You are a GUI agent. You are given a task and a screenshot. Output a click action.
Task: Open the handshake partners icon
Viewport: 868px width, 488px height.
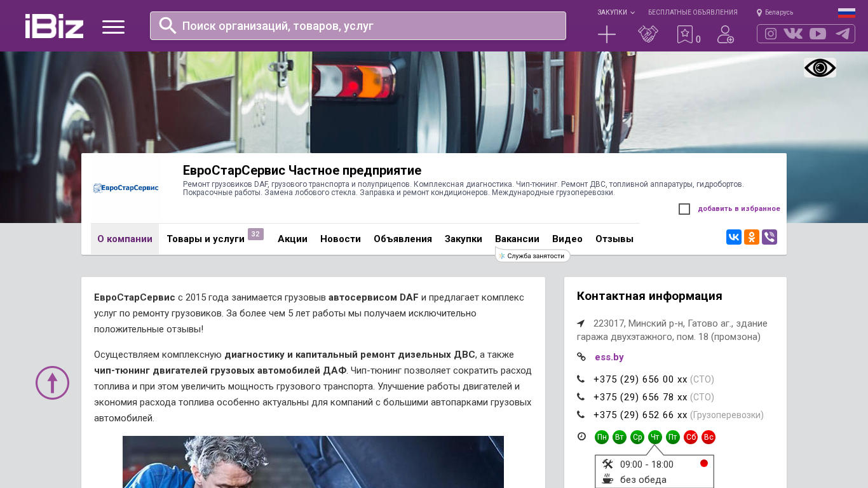(648, 34)
